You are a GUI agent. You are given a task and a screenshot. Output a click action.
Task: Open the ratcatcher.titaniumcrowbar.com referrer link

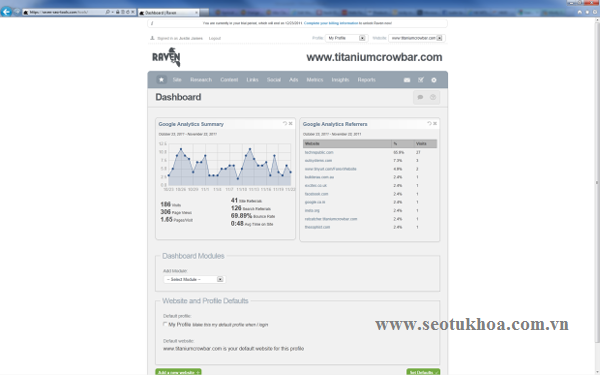[331, 219]
